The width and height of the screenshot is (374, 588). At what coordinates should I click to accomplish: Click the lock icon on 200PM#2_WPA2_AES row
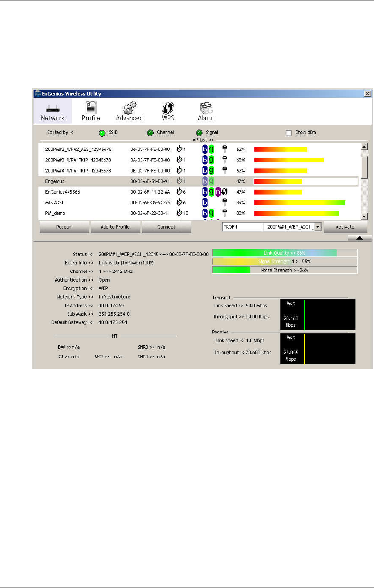[225, 149]
